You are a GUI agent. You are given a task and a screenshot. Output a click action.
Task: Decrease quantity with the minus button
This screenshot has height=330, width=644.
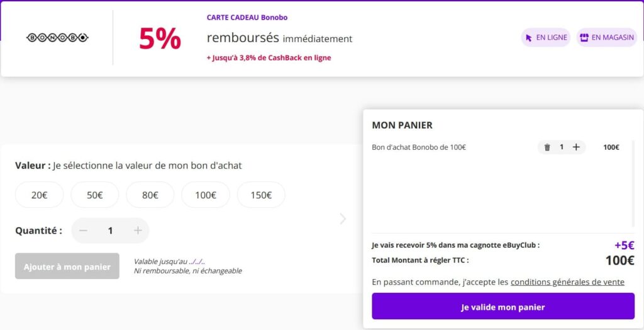point(83,231)
